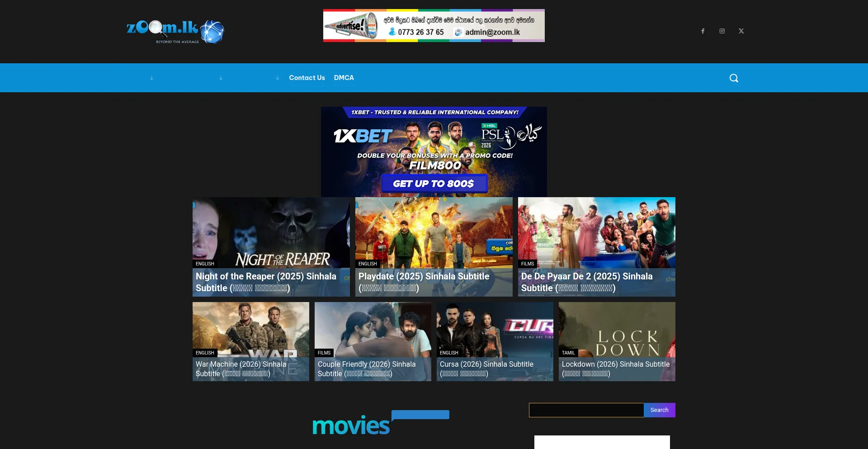Click the 1XBET banner logo

[x=363, y=136]
